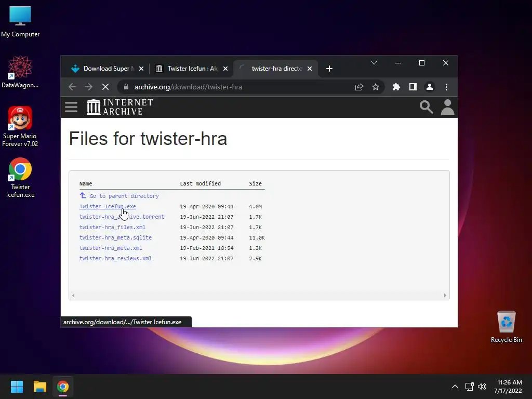Open twister-hra_meta.sqlite link
The height and width of the screenshot is (399, 532).
tap(115, 237)
